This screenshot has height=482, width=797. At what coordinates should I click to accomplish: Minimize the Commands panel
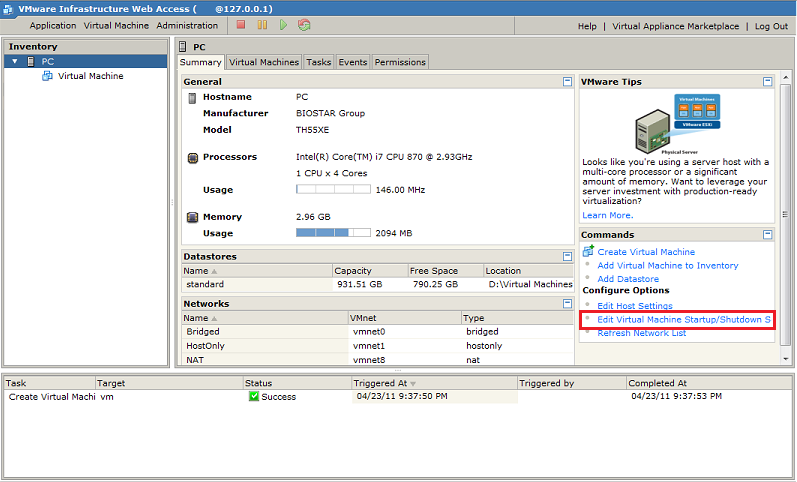click(767, 235)
